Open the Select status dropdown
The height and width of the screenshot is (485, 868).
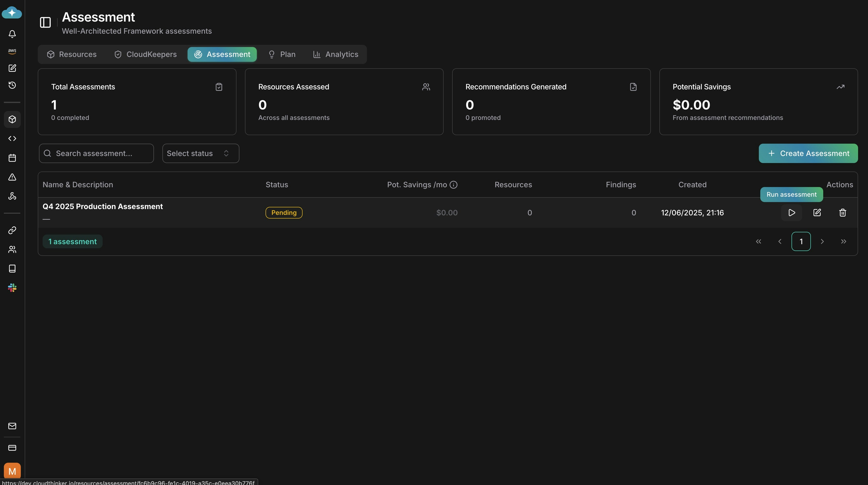(200, 153)
